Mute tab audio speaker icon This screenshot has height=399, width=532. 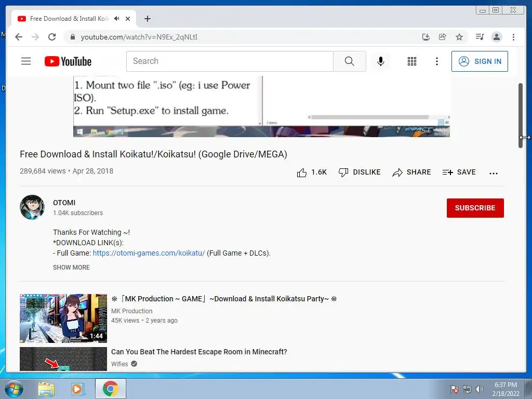[117, 19]
